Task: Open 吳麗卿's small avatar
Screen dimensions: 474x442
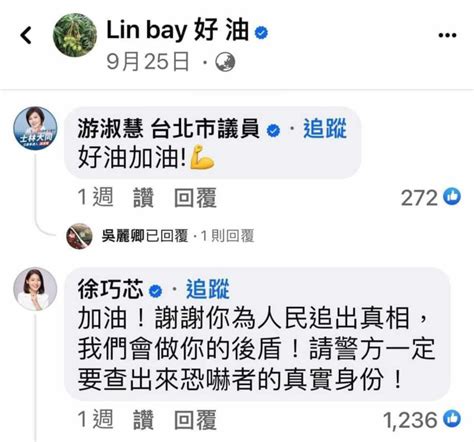Action: [79, 236]
